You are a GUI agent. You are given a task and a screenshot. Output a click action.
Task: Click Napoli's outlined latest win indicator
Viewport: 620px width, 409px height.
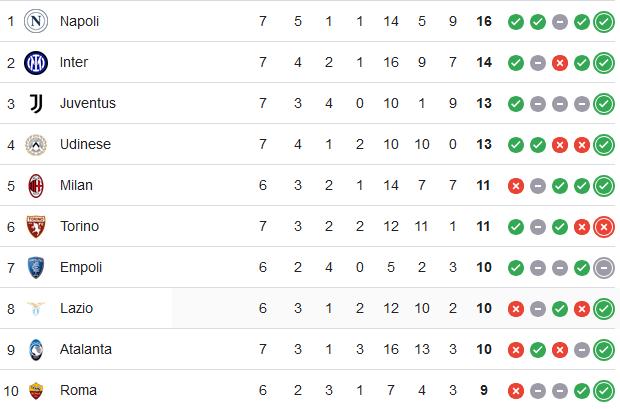coord(604,22)
